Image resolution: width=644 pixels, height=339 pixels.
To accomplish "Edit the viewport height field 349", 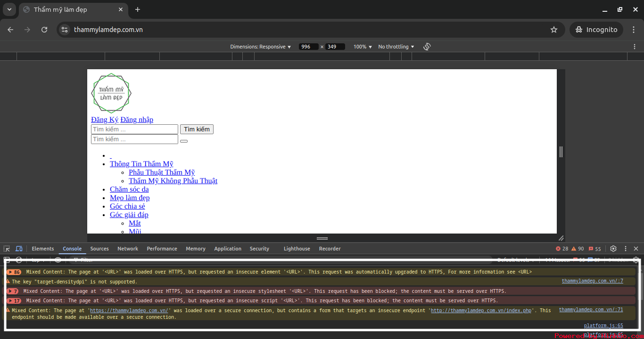I will tap(335, 47).
